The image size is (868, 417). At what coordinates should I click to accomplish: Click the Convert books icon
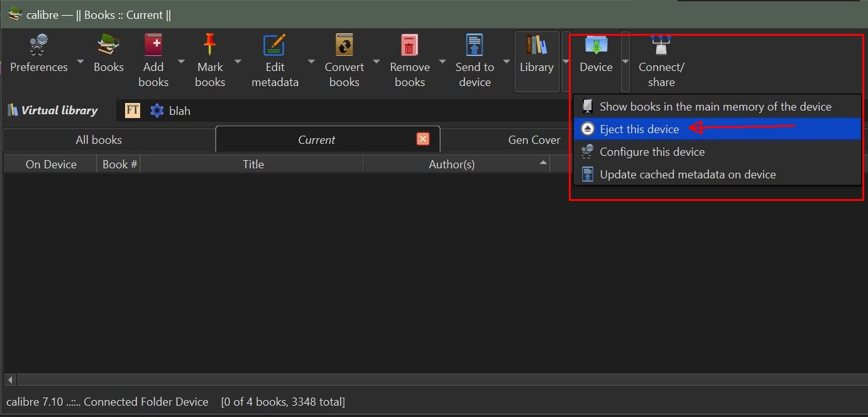click(x=344, y=45)
